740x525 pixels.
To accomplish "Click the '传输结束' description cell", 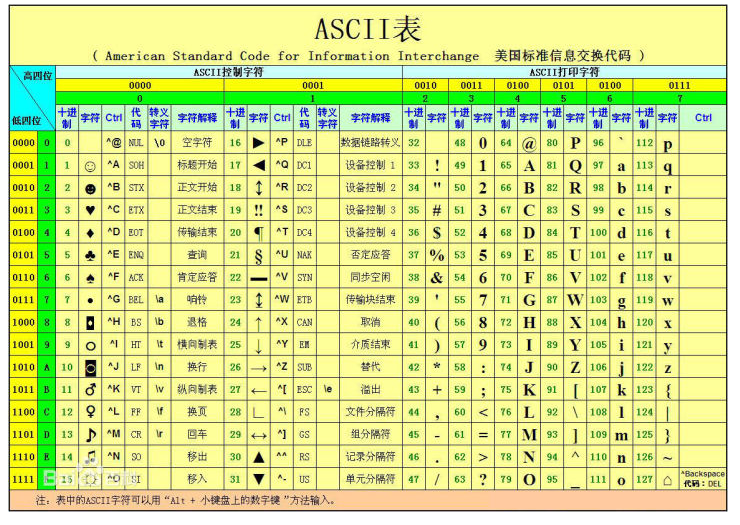I will [x=197, y=232].
